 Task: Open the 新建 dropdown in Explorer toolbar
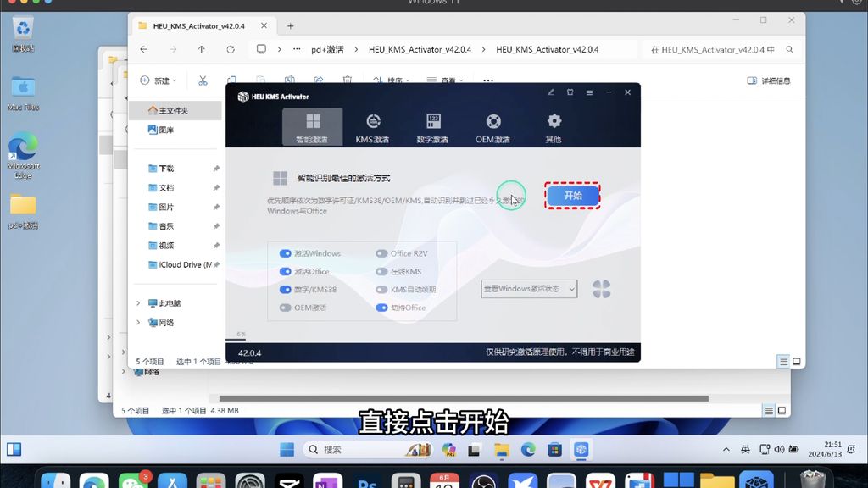(x=159, y=80)
